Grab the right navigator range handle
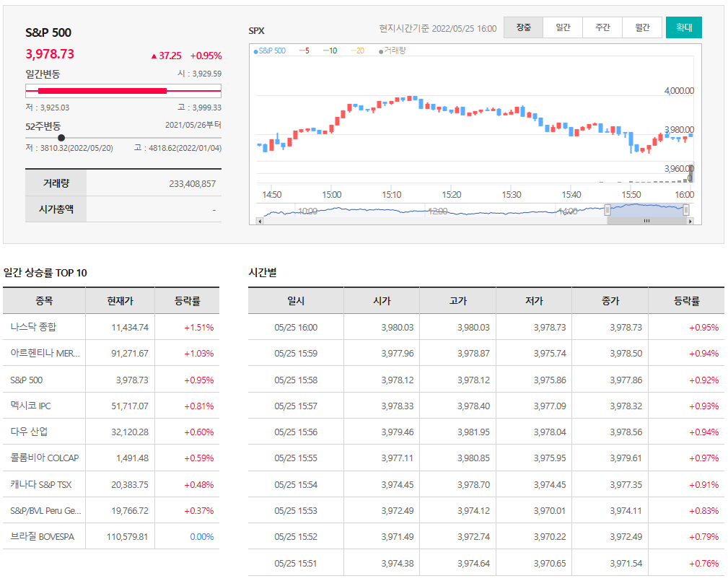 [x=685, y=210]
